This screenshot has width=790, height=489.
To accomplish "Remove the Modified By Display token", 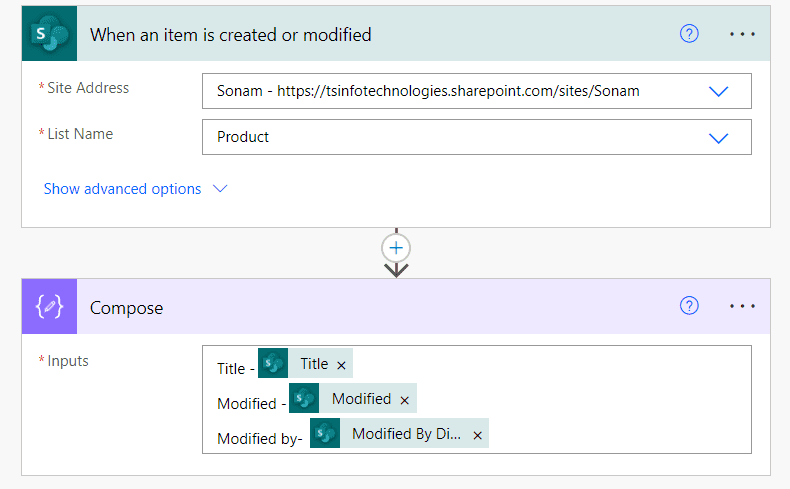I will point(477,435).
